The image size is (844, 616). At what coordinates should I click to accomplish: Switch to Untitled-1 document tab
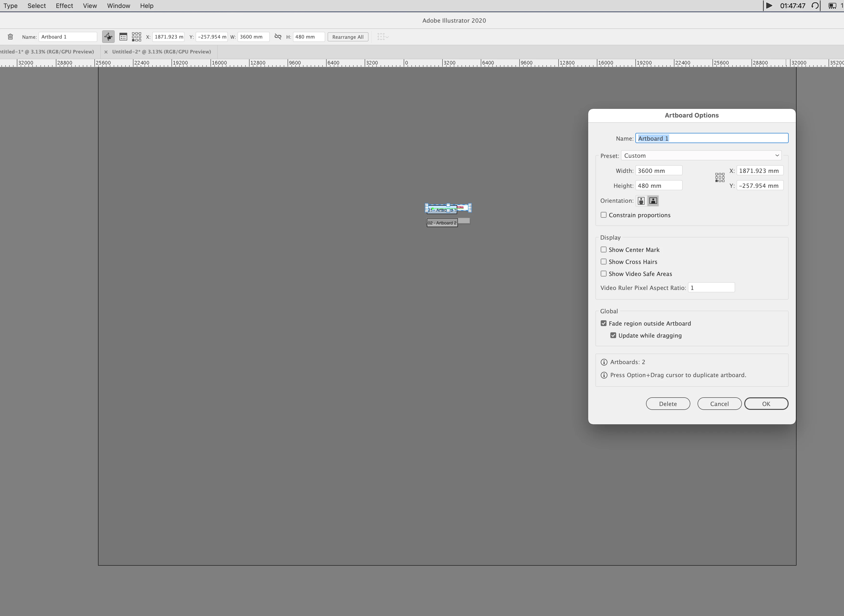pyautogui.click(x=47, y=52)
